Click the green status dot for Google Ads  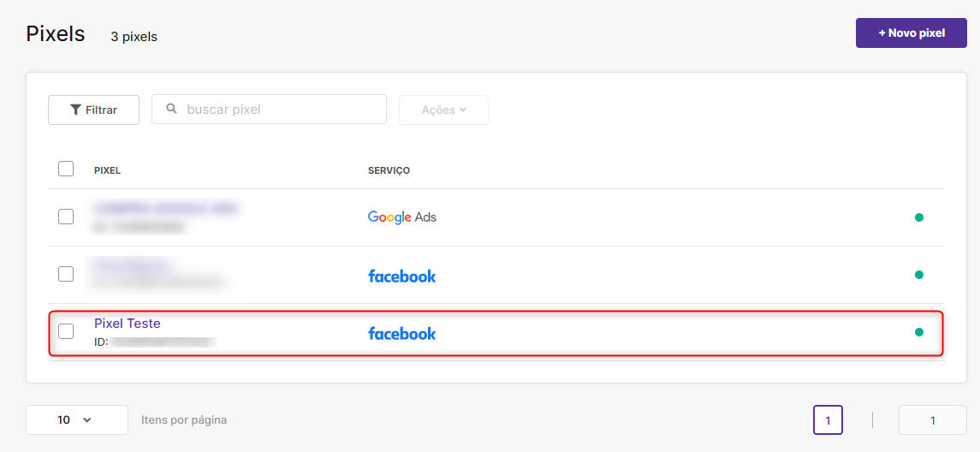pyautogui.click(x=918, y=217)
